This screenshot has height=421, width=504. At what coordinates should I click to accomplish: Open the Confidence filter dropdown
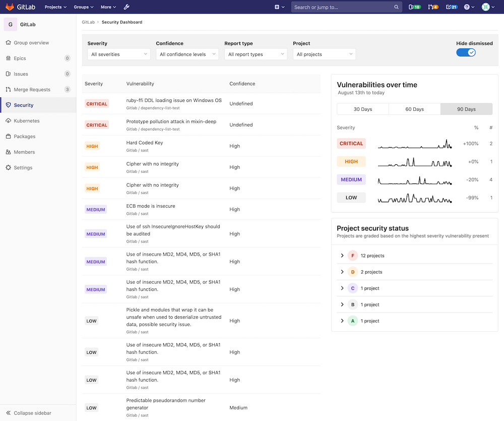coord(187,54)
